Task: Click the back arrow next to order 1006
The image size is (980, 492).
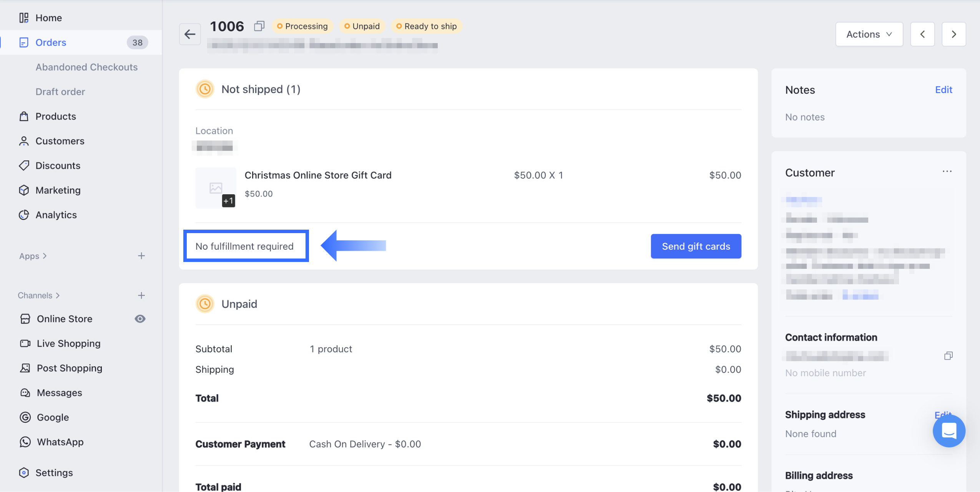Action: coord(190,34)
